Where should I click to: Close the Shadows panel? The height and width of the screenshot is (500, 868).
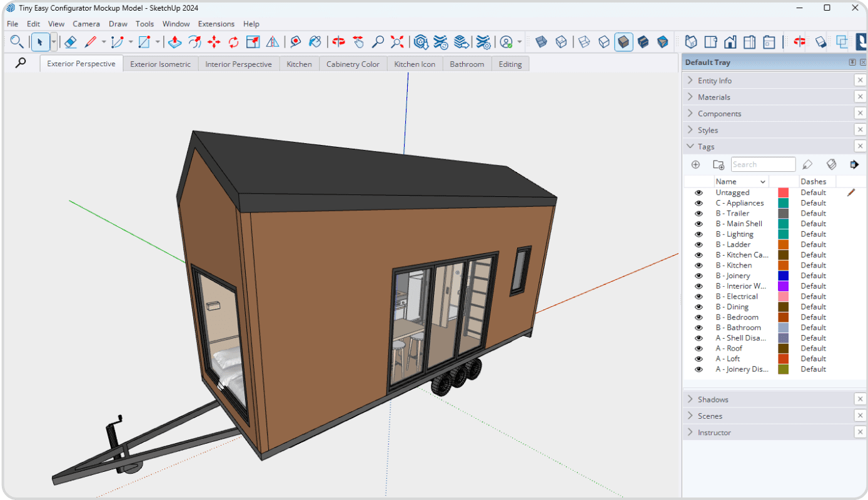pyautogui.click(x=860, y=399)
